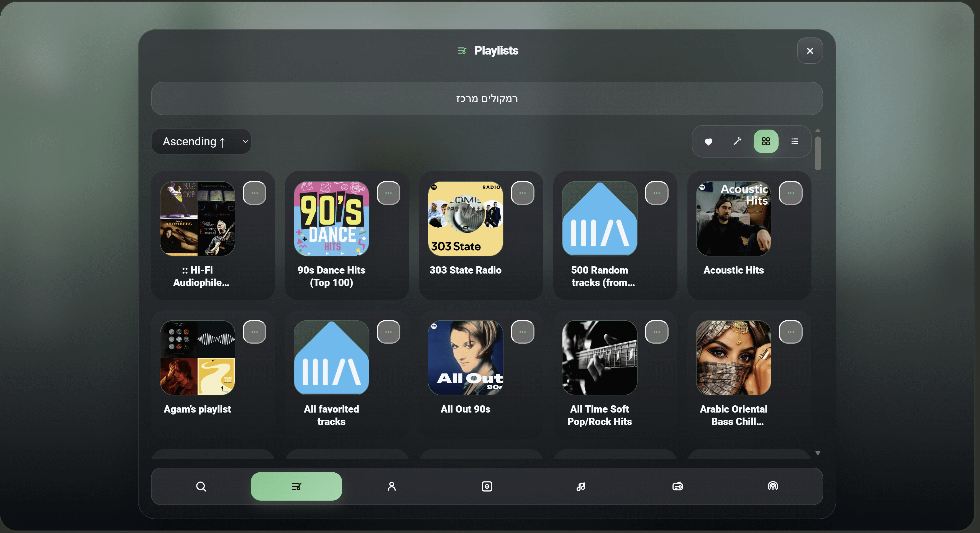Open Agam's playlist cover thumbnail
The width and height of the screenshot is (980, 533).
pos(198,358)
